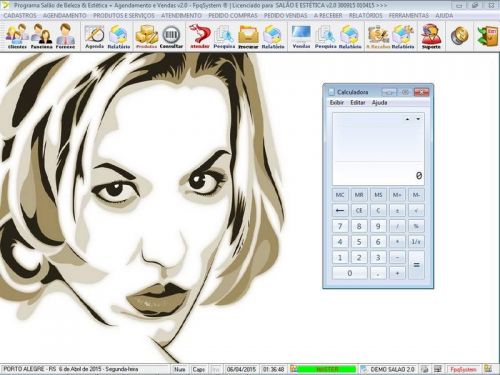
Task: Click the gold coin toolbar icon
Action: pos(460,36)
